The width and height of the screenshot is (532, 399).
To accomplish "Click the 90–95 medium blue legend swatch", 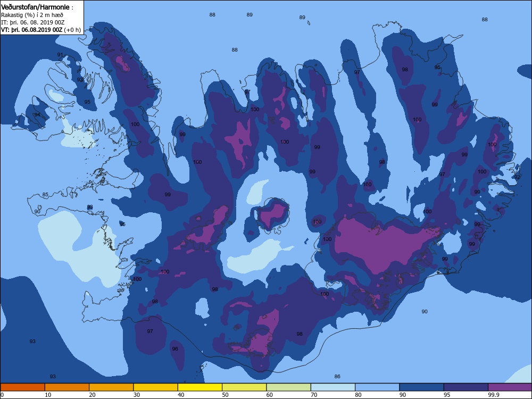I will pyautogui.click(x=422, y=387).
